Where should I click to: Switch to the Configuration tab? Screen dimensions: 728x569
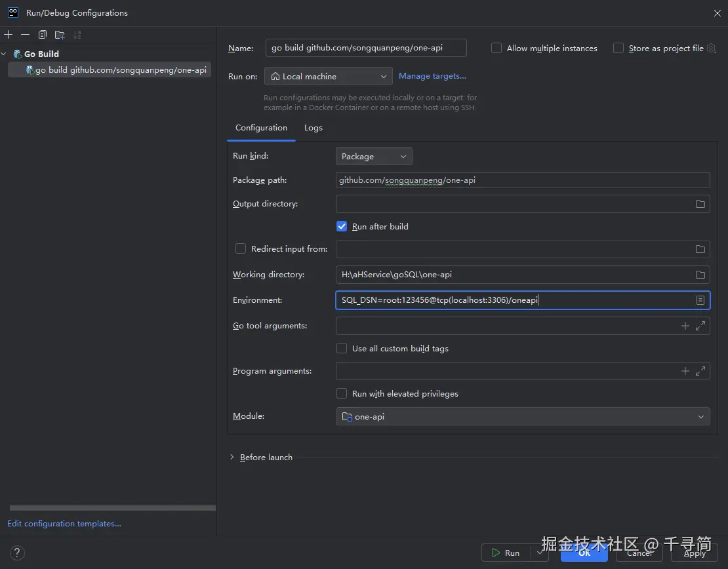point(261,128)
